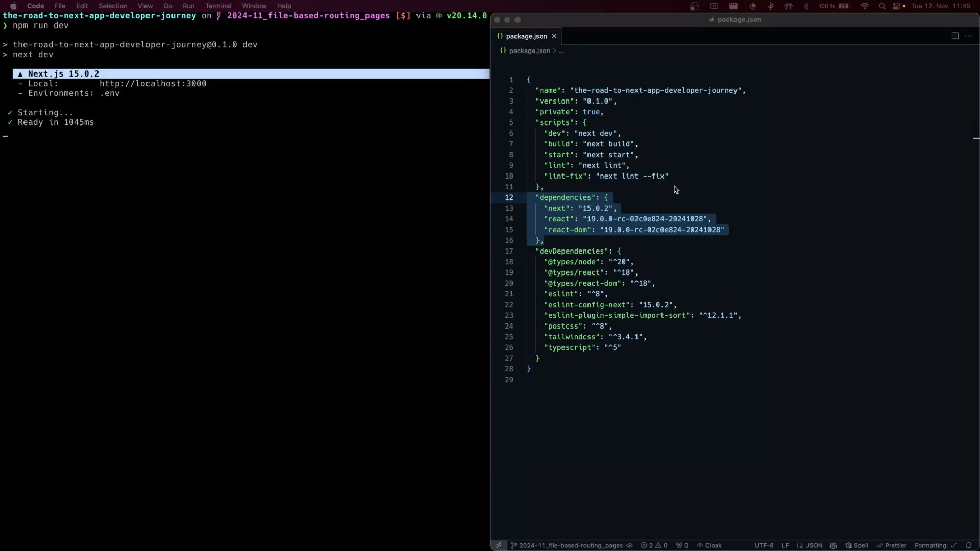
Task: Click the Prettier status button
Action: pyautogui.click(x=891, y=545)
